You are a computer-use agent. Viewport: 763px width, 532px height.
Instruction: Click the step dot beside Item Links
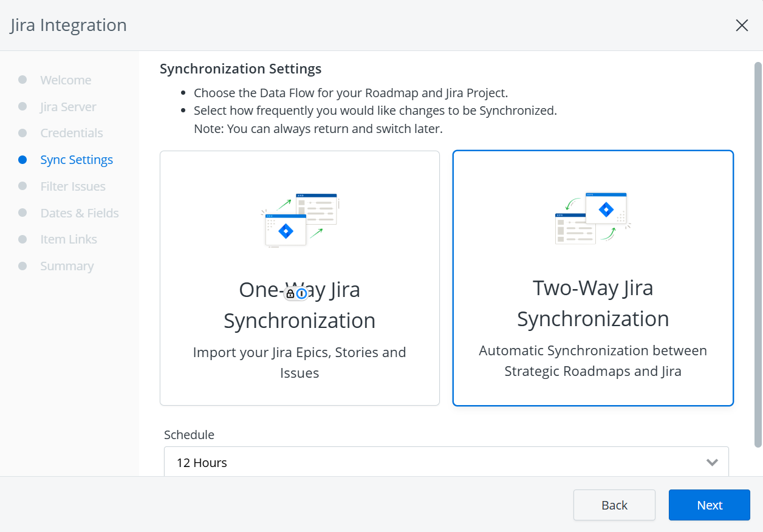point(22,239)
